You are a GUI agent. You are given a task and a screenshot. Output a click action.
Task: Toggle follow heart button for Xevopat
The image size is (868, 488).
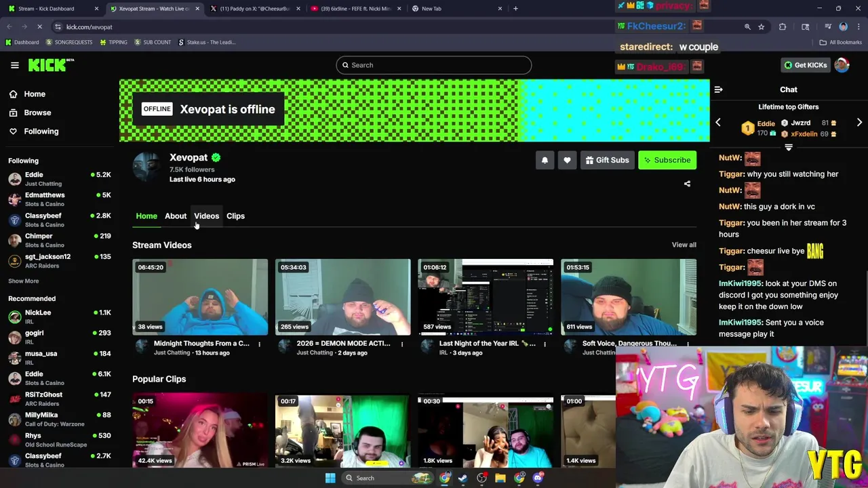tap(567, 160)
